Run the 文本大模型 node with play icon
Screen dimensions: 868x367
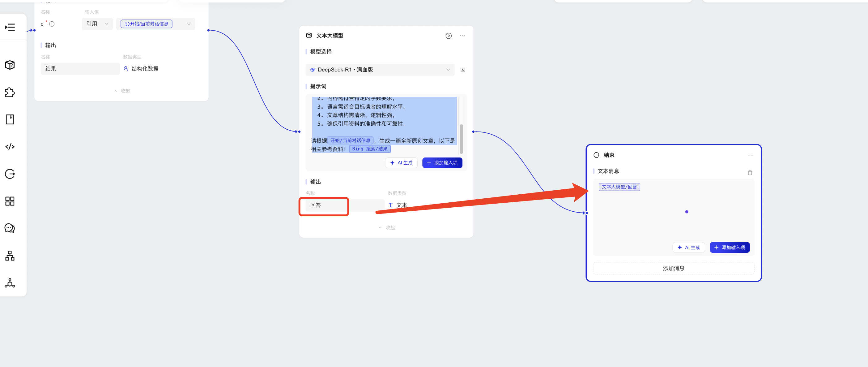pos(449,36)
